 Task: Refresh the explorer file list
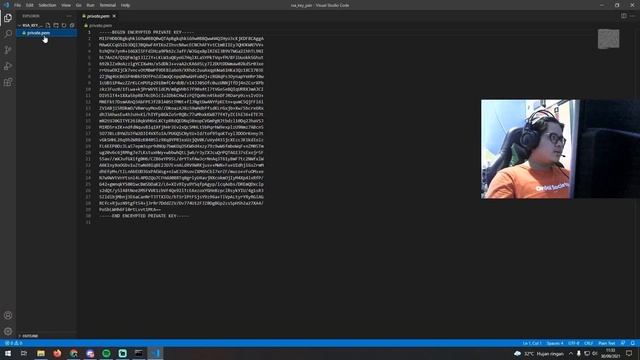click(x=64, y=25)
